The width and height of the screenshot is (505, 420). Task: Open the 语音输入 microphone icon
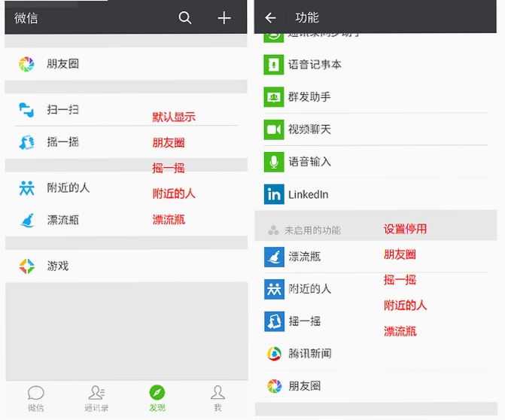(274, 162)
